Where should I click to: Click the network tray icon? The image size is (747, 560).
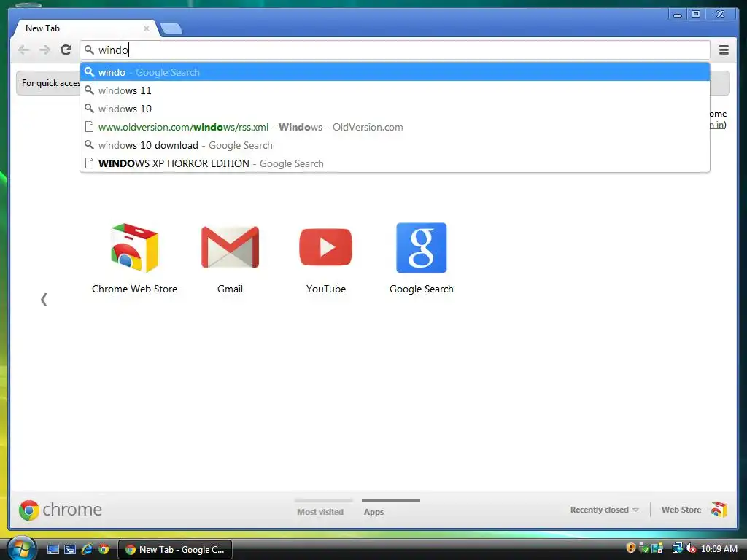[677, 548]
